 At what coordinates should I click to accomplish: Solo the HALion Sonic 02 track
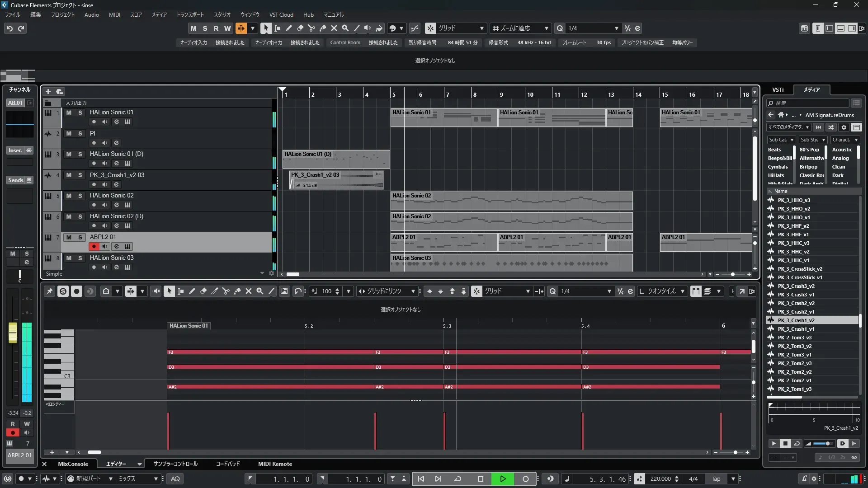pyautogui.click(x=80, y=196)
